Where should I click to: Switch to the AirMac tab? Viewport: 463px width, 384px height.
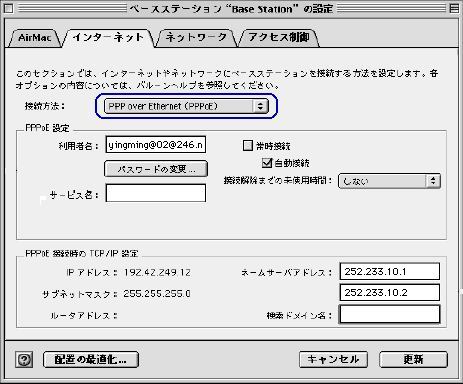[35, 38]
